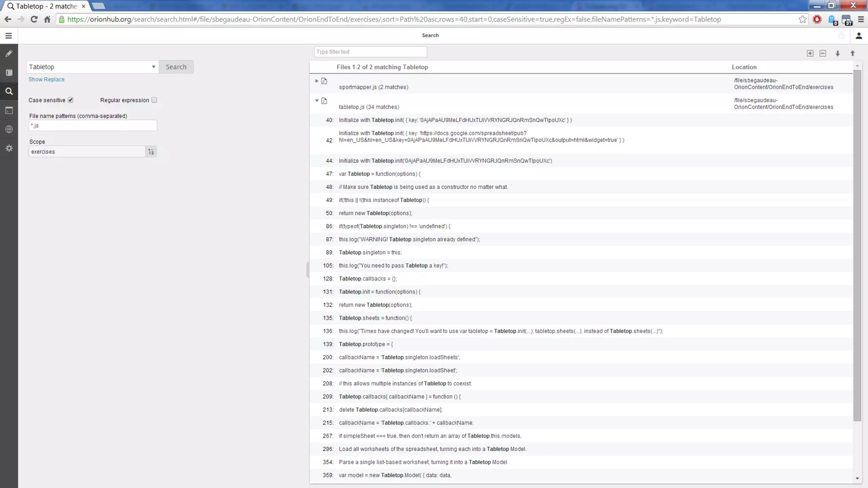868x488 pixels.
Task: Open the Show Replace link
Action: (46, 79)
